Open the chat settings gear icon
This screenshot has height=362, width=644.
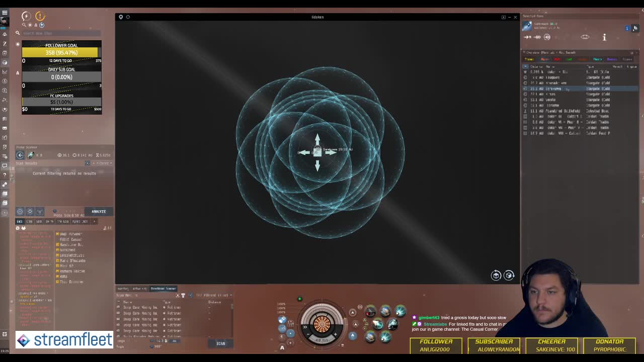click(x=18, y=228)
